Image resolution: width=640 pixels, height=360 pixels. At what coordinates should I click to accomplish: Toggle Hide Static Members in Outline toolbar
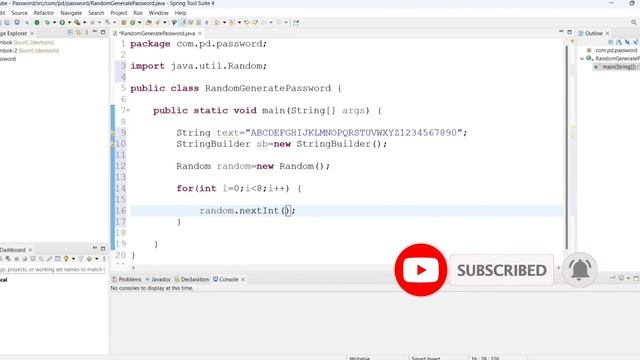pyautogui.click(x=636, y=42)
